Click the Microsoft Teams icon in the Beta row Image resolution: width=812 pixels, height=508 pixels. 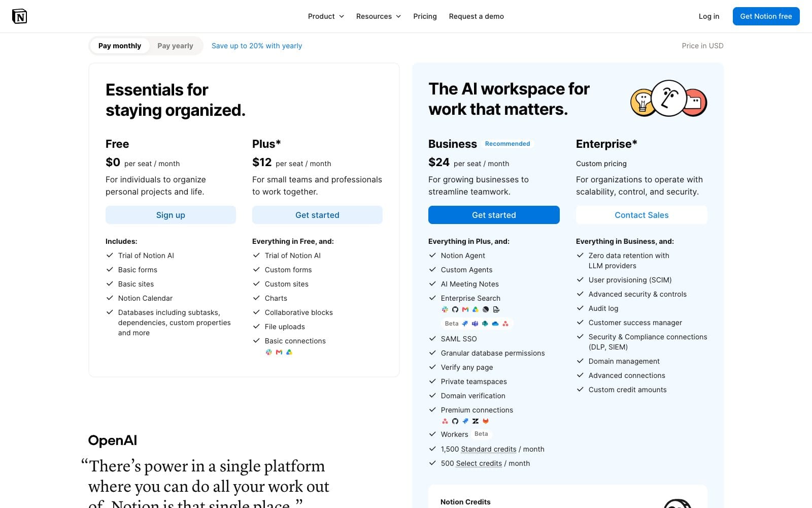(x=475, y=324)
